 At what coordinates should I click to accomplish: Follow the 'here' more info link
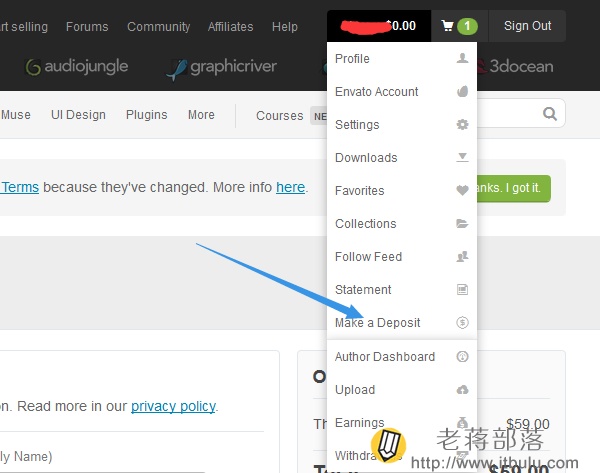pos(291,187)
